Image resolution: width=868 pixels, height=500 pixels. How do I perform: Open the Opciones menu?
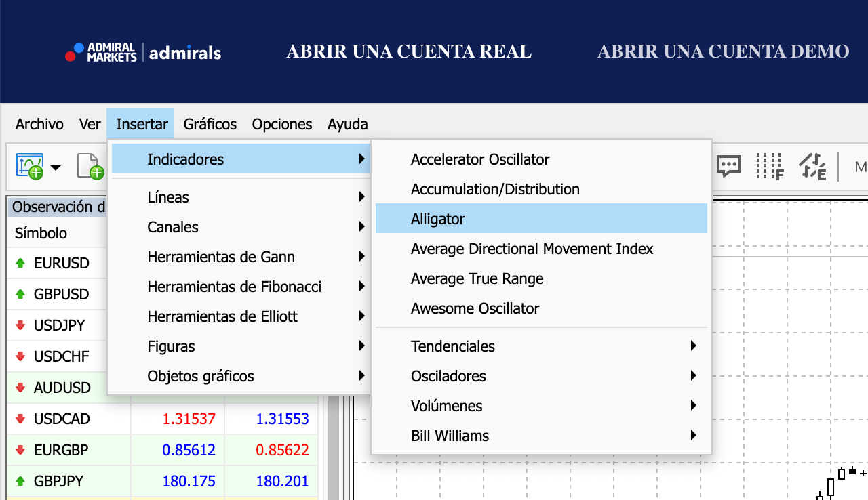(x=282, y=124)
